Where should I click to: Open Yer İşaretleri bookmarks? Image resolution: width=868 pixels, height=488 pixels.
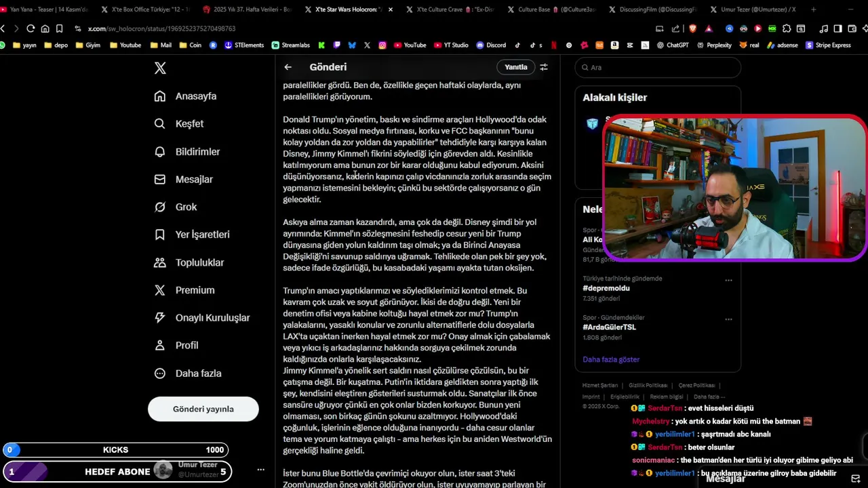[x=192, y=235]
